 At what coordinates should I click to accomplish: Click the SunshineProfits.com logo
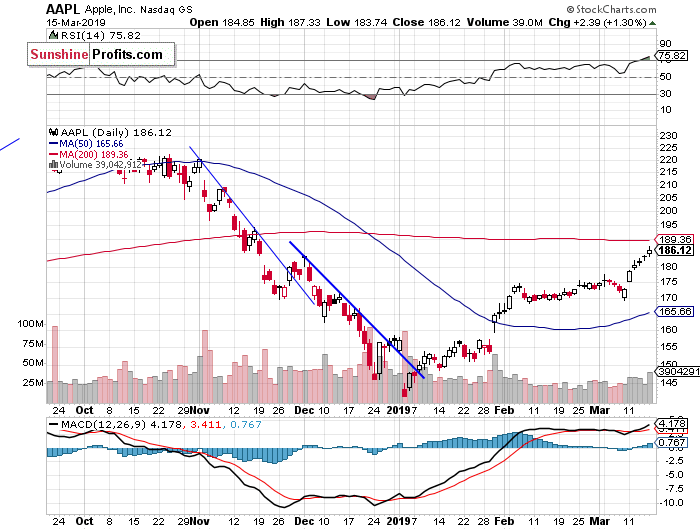(101, 55)
